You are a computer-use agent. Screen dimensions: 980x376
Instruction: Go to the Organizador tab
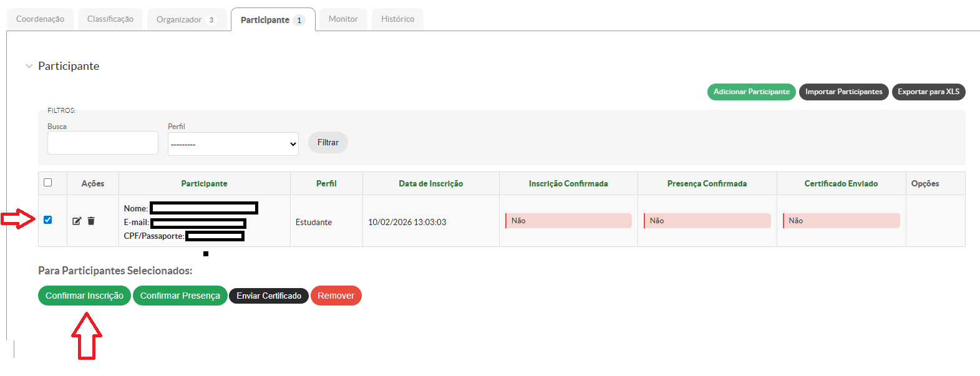(x=185, y=20)
